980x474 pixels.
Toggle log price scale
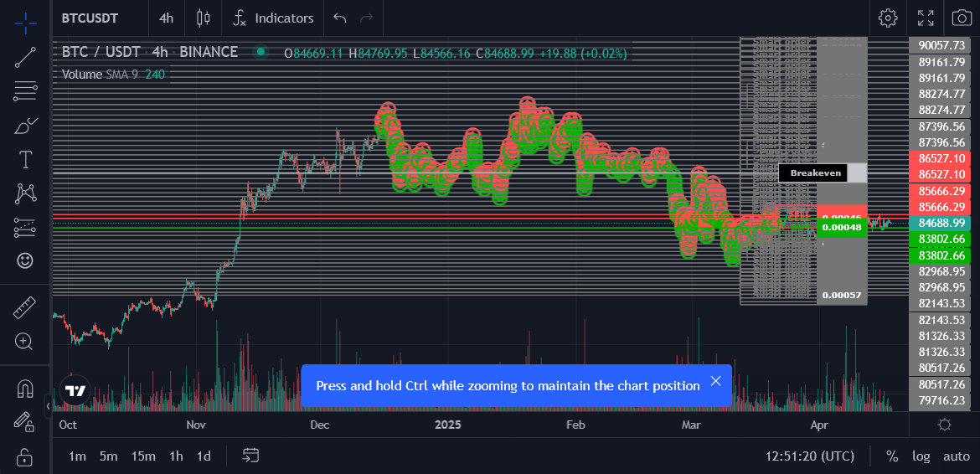921,456
